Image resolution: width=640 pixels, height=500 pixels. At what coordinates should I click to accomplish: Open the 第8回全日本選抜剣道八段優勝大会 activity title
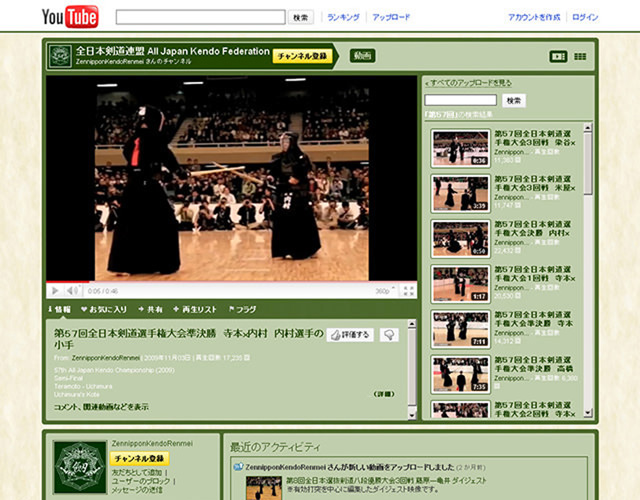(x=386, y=480)
